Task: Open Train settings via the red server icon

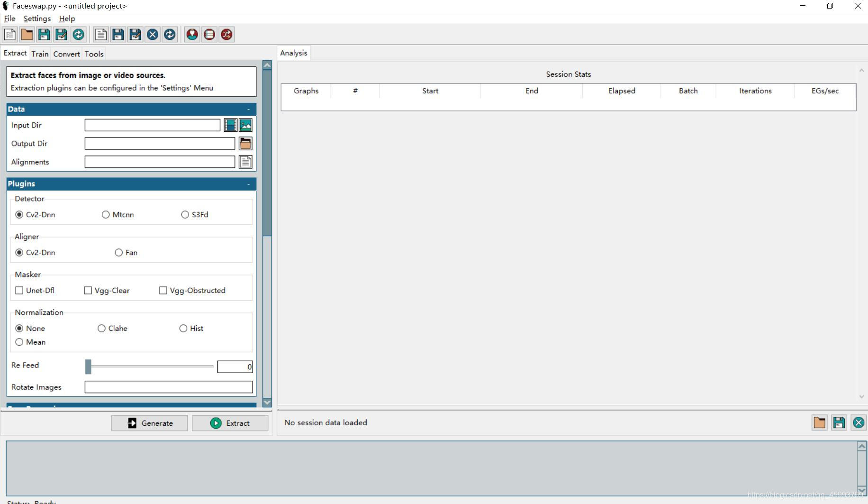Action: point(209,35)
